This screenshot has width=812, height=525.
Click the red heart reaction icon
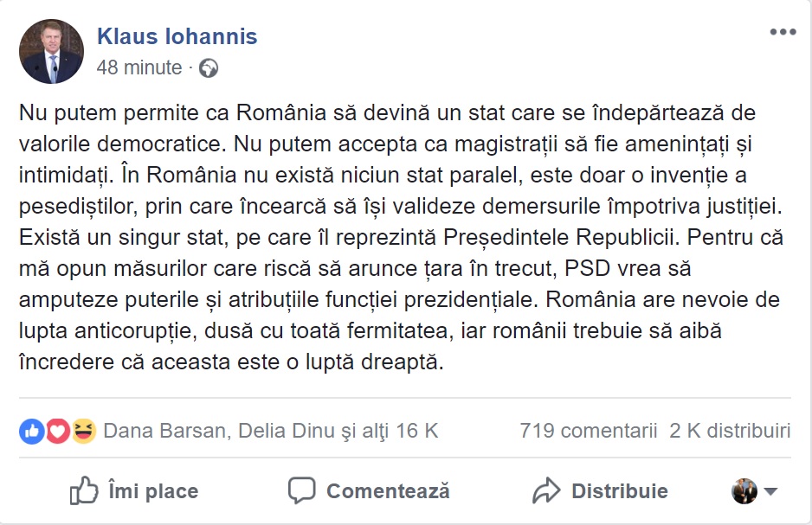coord(58,430)
